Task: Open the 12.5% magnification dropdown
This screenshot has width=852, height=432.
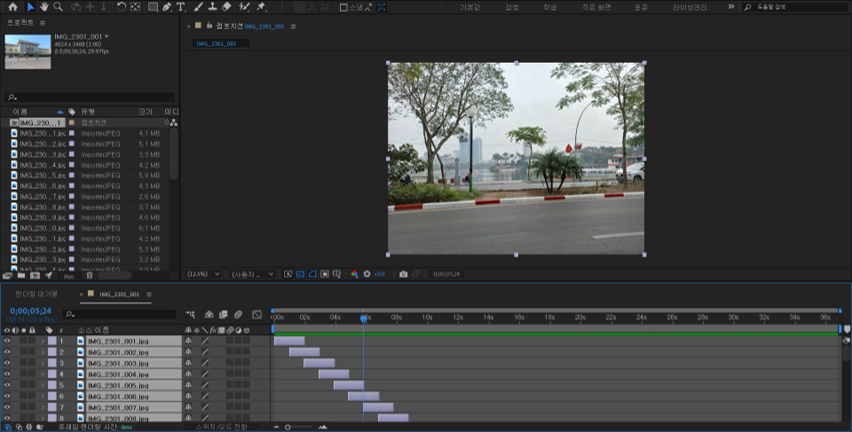Action: pos(203,274)
